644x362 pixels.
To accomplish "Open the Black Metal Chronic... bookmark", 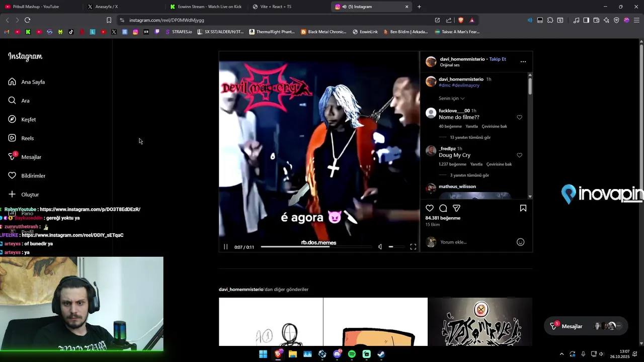I will pyautogui.click(x=324, y=32).
